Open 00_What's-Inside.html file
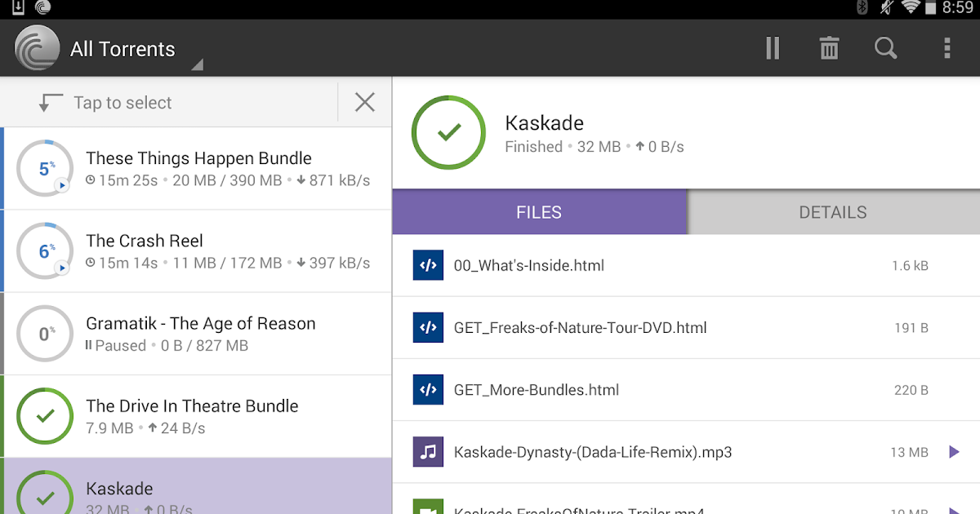 coord(686,265)
